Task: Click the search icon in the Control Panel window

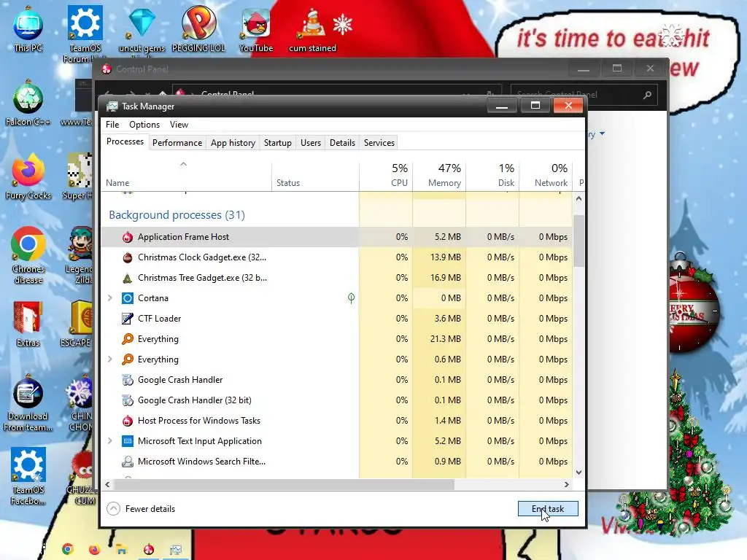Action: (x=647, y=96)
